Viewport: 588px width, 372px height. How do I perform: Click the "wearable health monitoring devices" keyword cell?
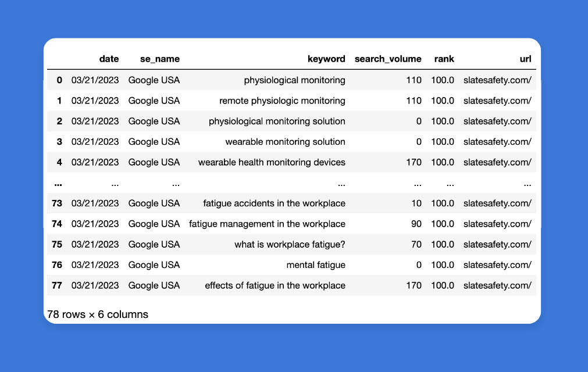(272, 162)
